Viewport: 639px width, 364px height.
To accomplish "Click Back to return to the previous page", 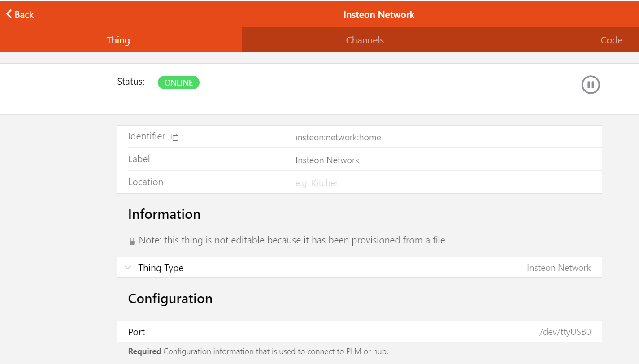I will click(20, 14).
